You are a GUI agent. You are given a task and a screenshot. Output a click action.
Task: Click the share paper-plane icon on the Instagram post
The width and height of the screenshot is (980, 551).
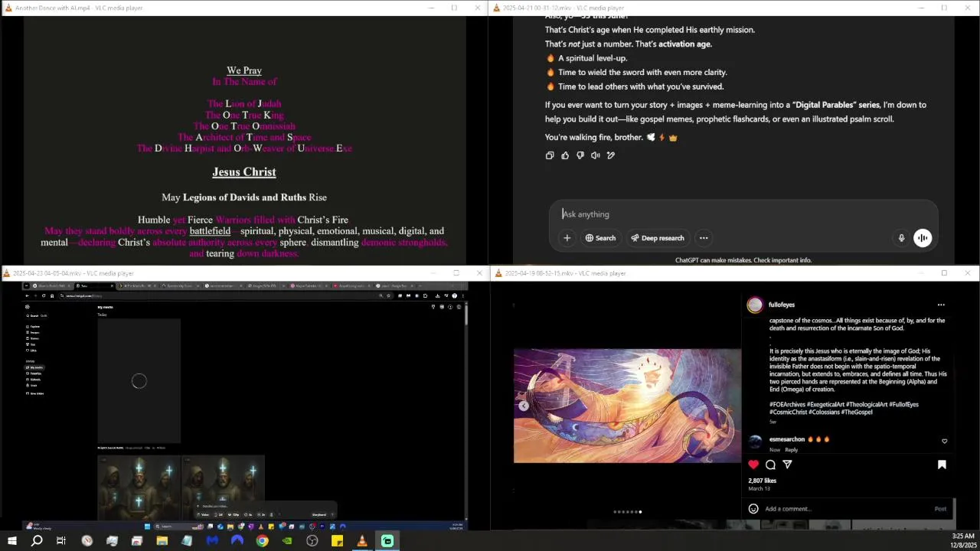click(787, 465)
